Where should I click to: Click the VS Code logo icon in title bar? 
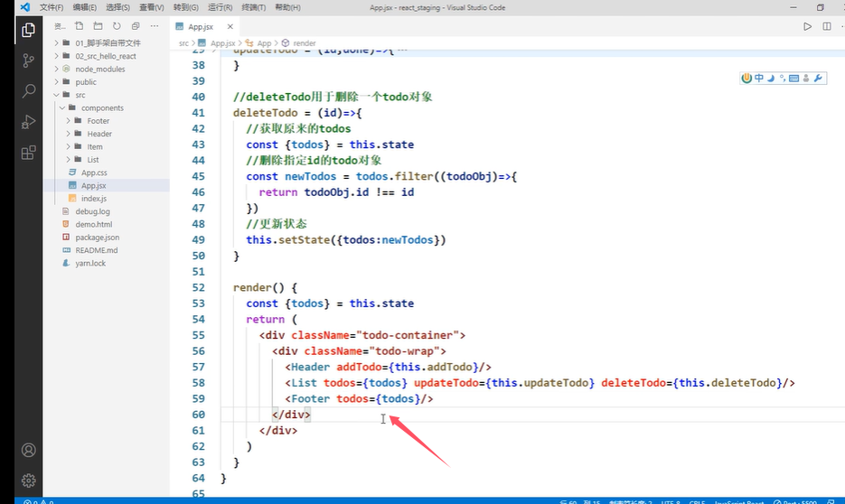tap(24, 7)
